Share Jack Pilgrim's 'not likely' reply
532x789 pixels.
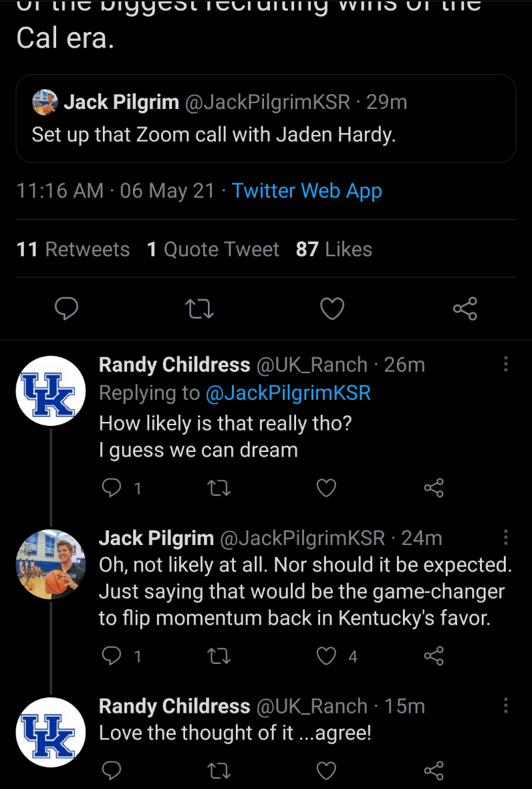[434, 657]
